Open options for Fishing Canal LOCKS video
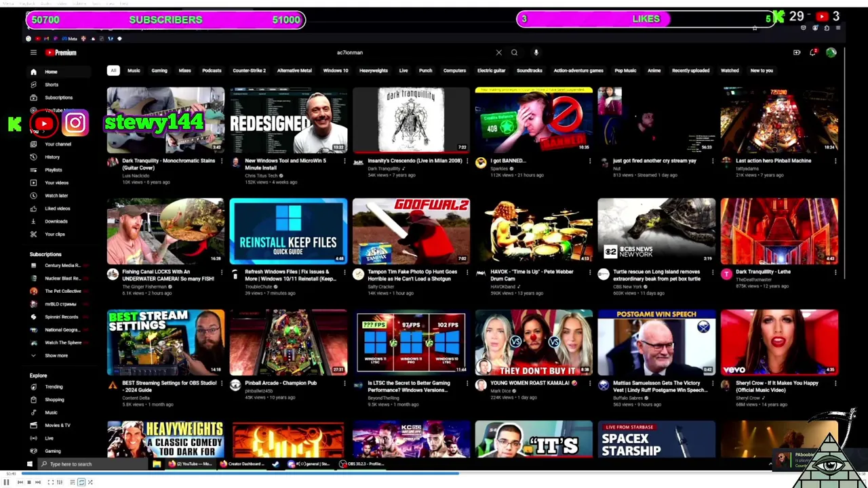 point(221,272)
